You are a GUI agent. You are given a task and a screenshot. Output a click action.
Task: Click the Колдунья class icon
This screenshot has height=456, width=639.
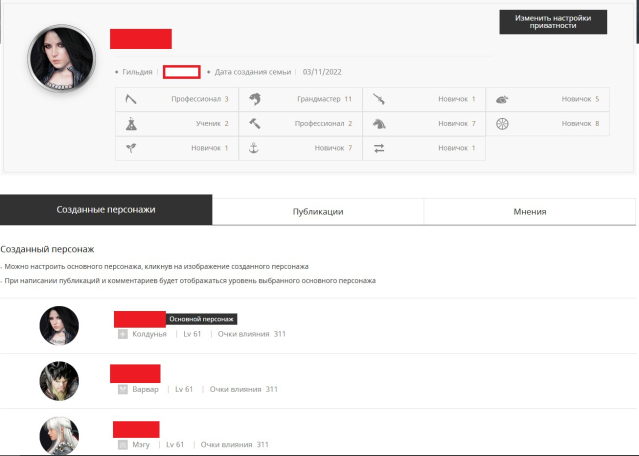[123, 333]
